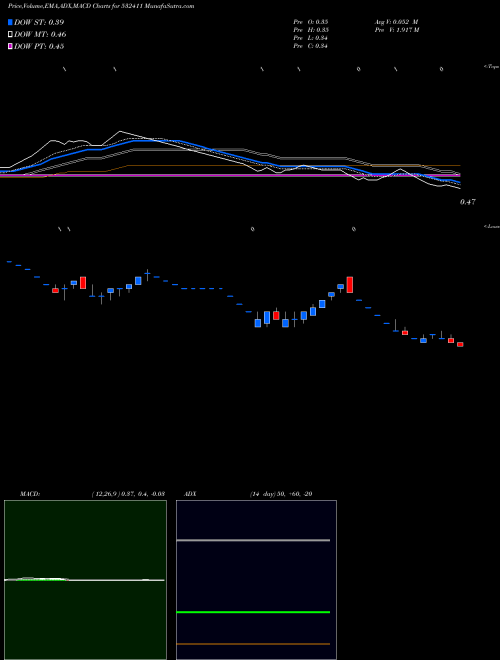Viewport: 500px width, 660px height.
Task: Click the tall red candle at the second peak
Action: click(x=350, y=285)
